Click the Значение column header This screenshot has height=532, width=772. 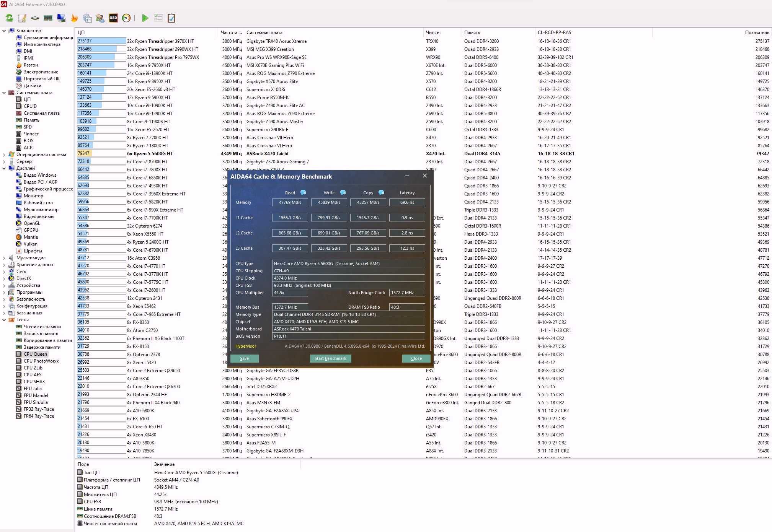click(226, 464)
